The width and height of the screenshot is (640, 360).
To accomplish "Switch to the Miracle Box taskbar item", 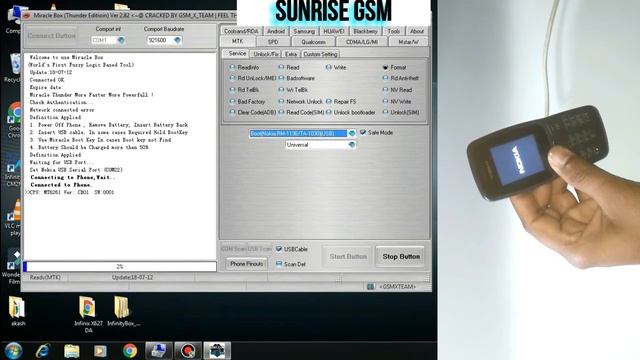I will pos(217,351).
